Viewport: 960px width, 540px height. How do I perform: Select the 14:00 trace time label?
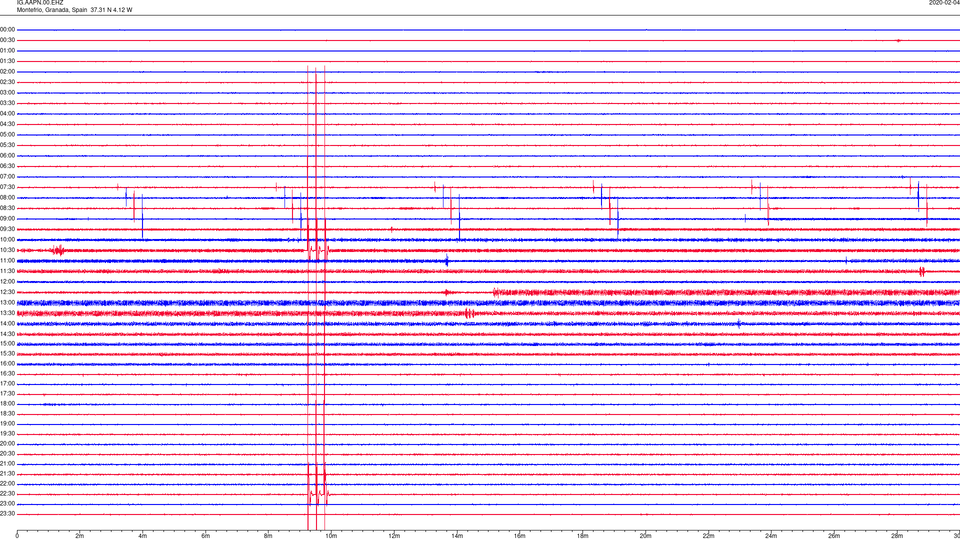pos(8,323)
